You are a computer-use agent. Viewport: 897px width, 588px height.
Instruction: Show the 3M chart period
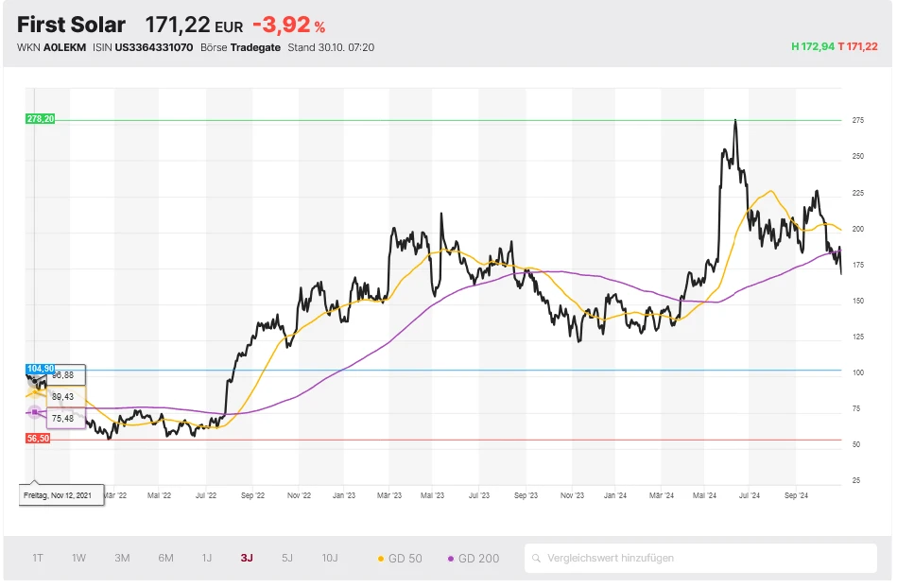point(122,558)
